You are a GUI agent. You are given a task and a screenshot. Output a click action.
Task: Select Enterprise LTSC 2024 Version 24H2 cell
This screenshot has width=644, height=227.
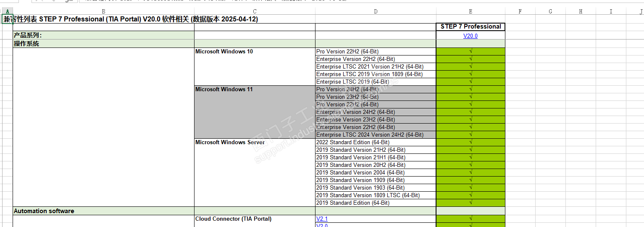pos(376,135)
